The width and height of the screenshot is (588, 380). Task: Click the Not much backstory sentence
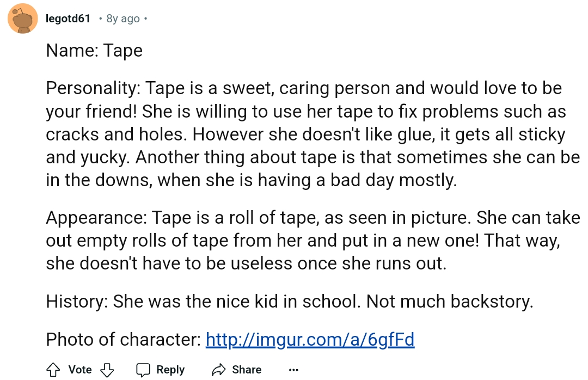[450, 301]
